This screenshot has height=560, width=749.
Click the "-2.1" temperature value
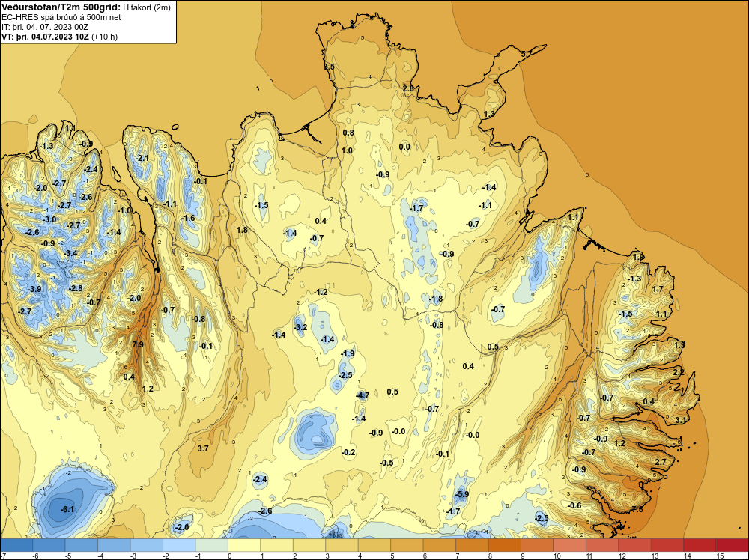pos(142,158)
